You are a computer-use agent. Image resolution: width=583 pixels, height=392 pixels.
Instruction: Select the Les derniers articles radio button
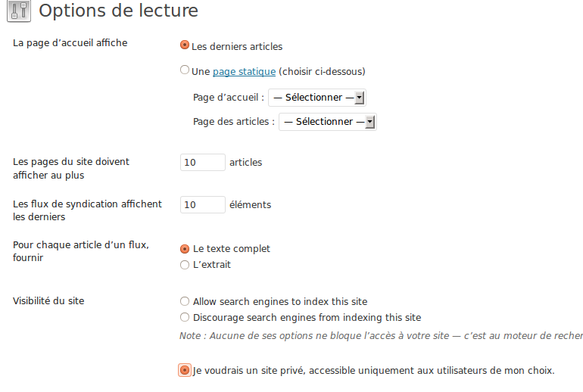coord(185,45)
